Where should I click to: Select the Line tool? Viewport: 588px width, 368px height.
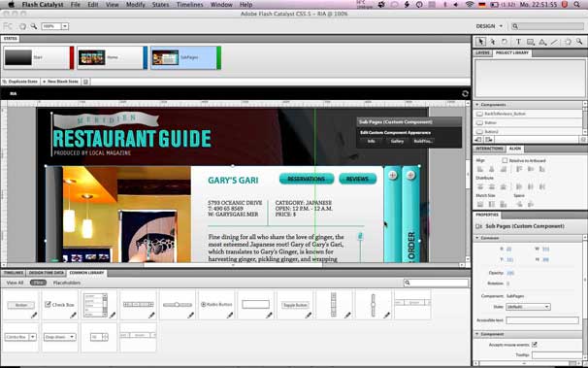coord(554,42)
